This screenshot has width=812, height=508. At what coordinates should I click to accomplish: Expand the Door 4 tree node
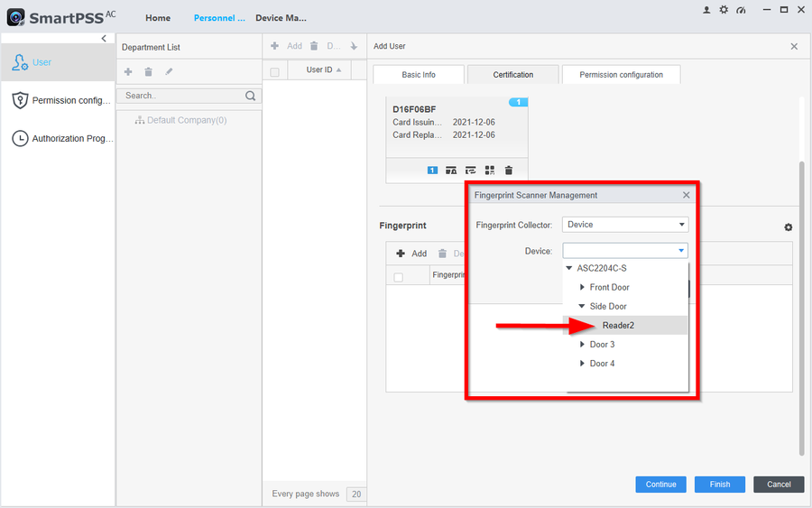pyautogui.click(x=583, y=364)
